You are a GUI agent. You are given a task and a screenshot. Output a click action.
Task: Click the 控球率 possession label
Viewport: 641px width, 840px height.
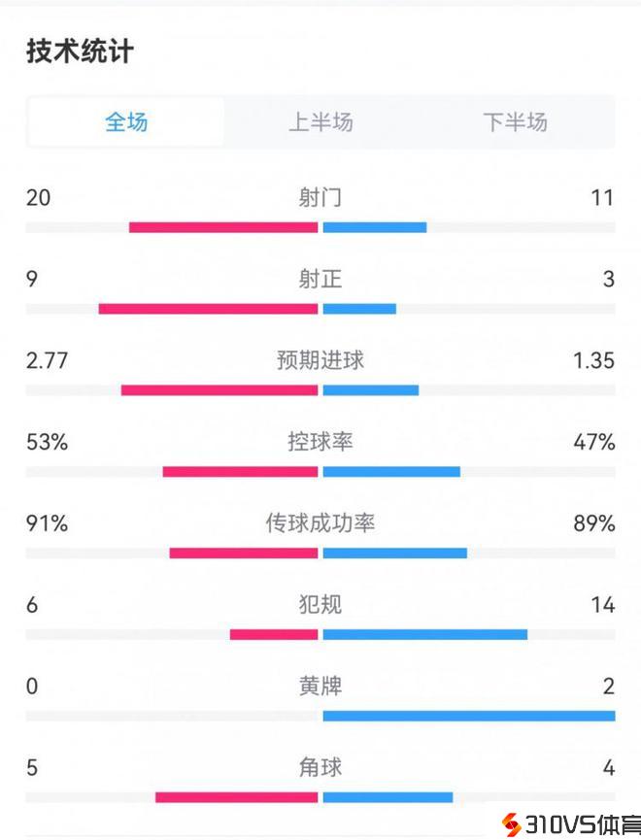pyautogui.click(x=320, y=442)
